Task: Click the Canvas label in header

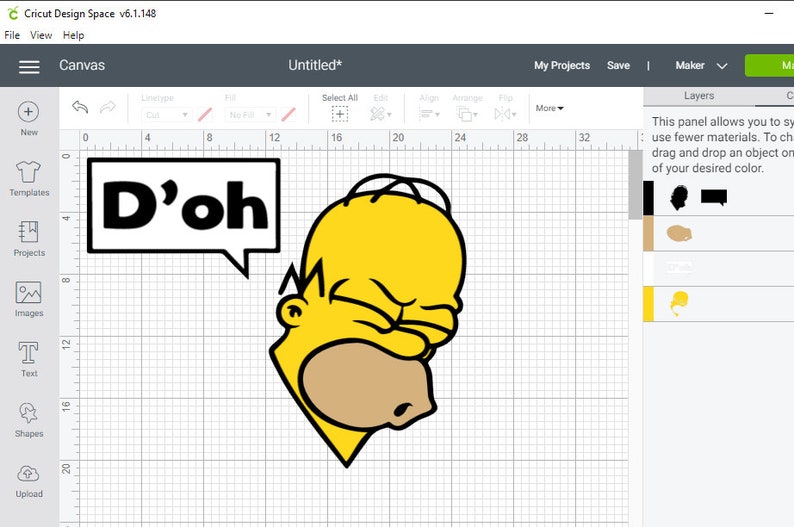Action: 82,65
